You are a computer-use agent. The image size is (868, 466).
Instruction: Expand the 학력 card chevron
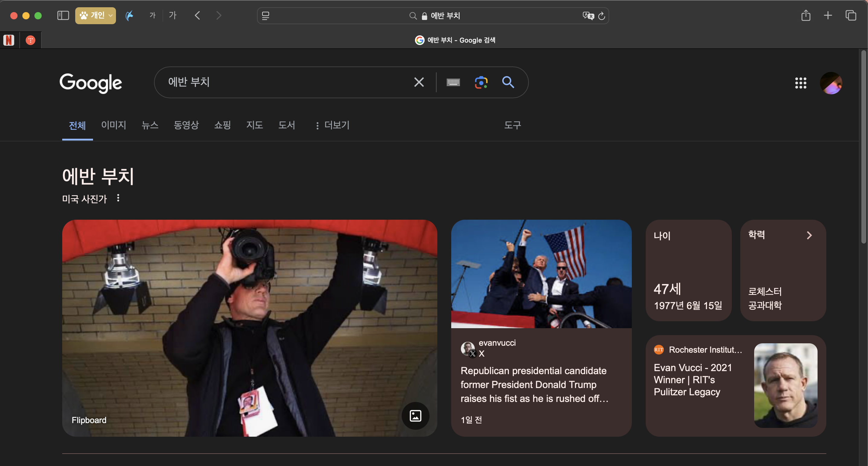809,235
